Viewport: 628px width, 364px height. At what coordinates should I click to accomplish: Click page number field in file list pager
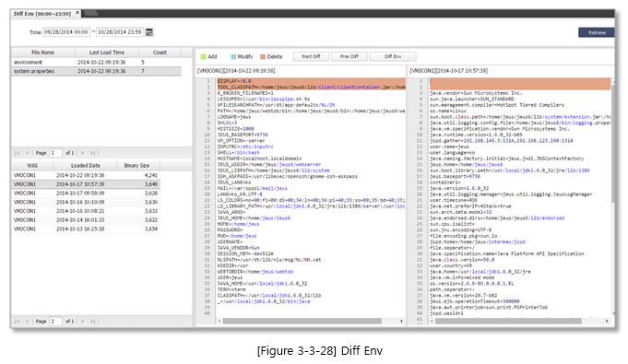pyautogui.click(x=55, y=153)
